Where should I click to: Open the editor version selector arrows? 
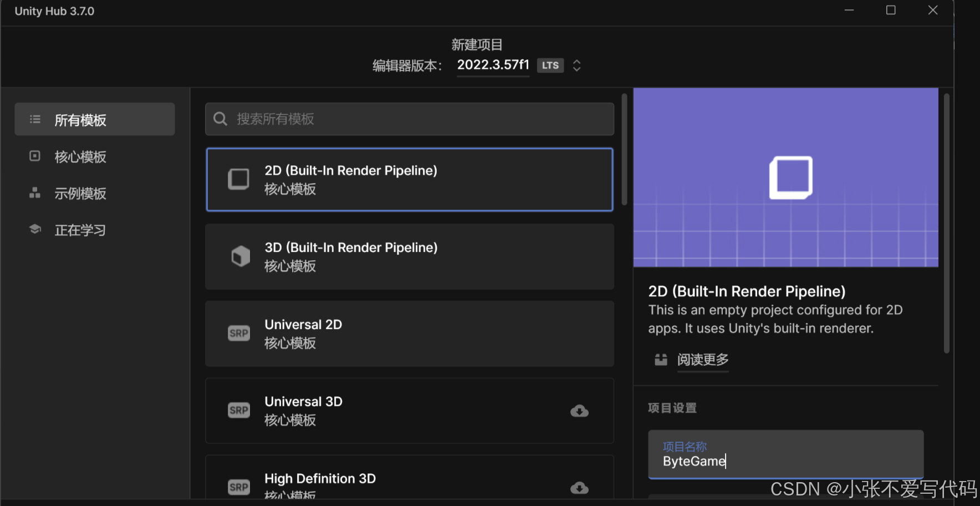click(576, 65)
